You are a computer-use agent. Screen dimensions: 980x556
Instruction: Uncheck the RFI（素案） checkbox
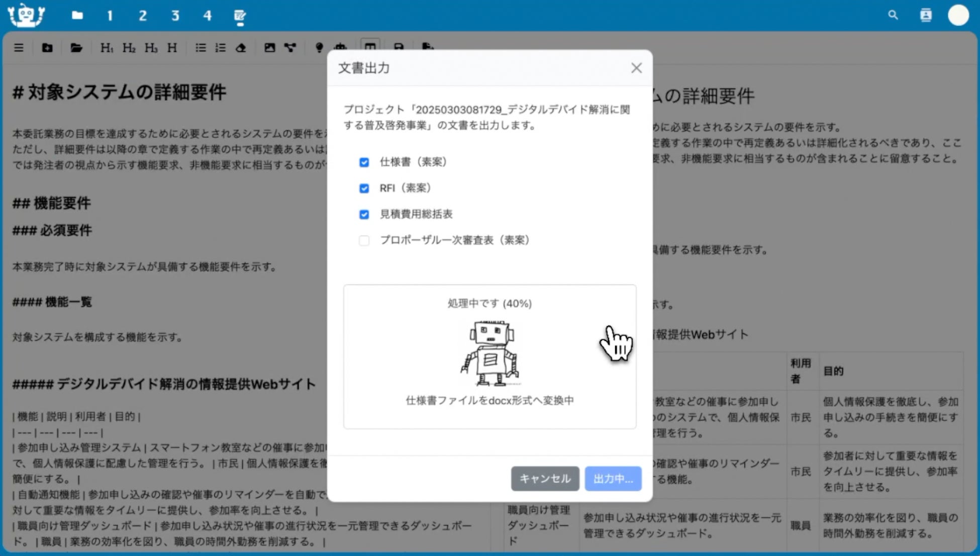364,189
